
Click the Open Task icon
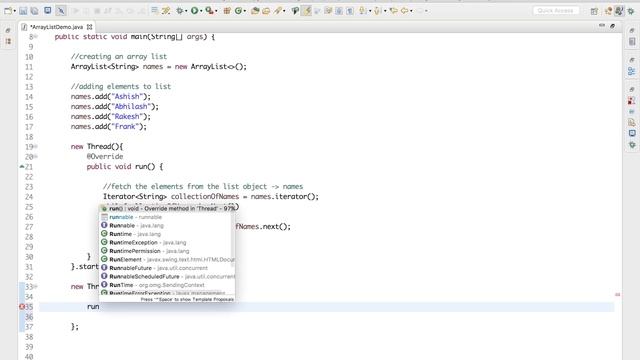point(266,11)
